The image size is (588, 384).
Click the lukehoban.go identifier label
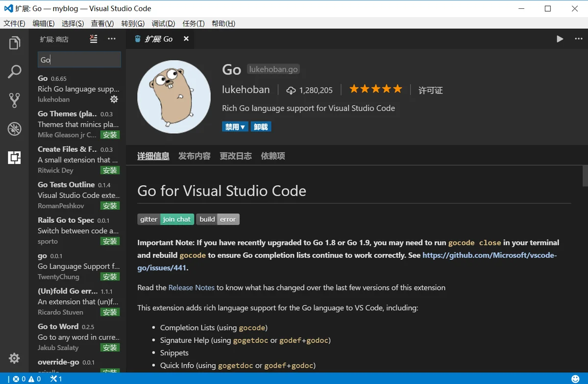coord(273,70)
